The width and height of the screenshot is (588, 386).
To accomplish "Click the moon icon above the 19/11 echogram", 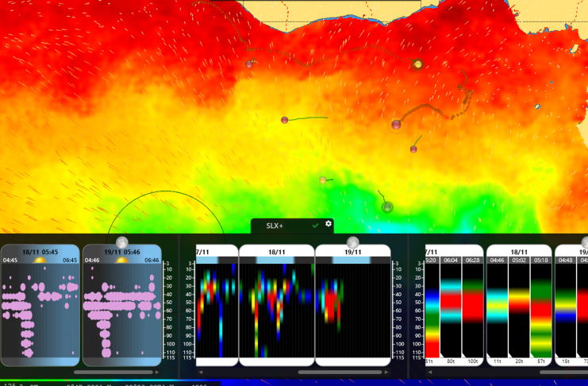I will pyautogui.click(x=353, y=242).
